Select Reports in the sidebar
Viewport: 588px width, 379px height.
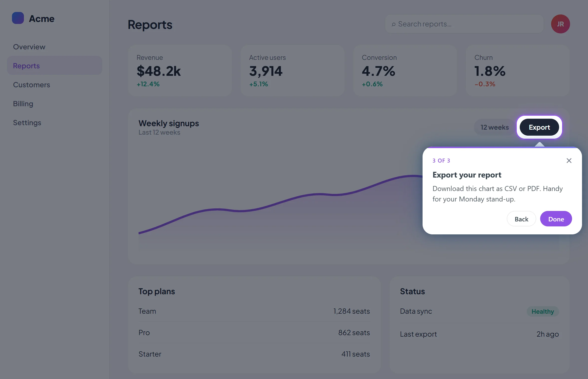(x=54, y=66)
